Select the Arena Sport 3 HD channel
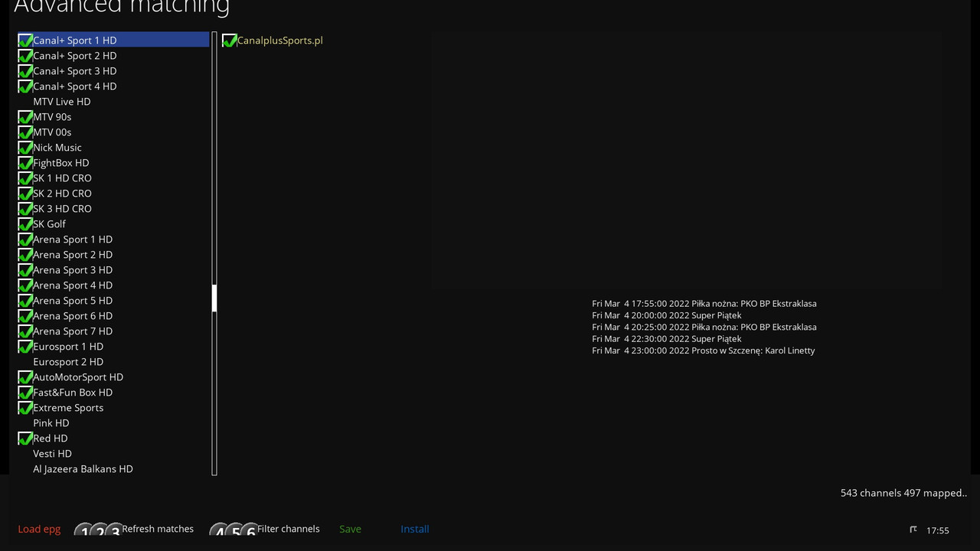The image size is (980, 551). click(x=113, y=269)
